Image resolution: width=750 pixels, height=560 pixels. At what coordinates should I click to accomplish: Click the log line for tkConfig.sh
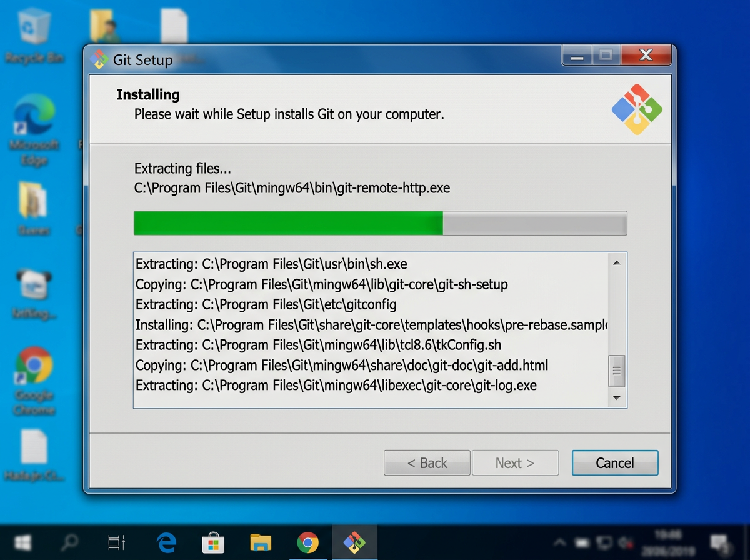(x=319, y=345)
